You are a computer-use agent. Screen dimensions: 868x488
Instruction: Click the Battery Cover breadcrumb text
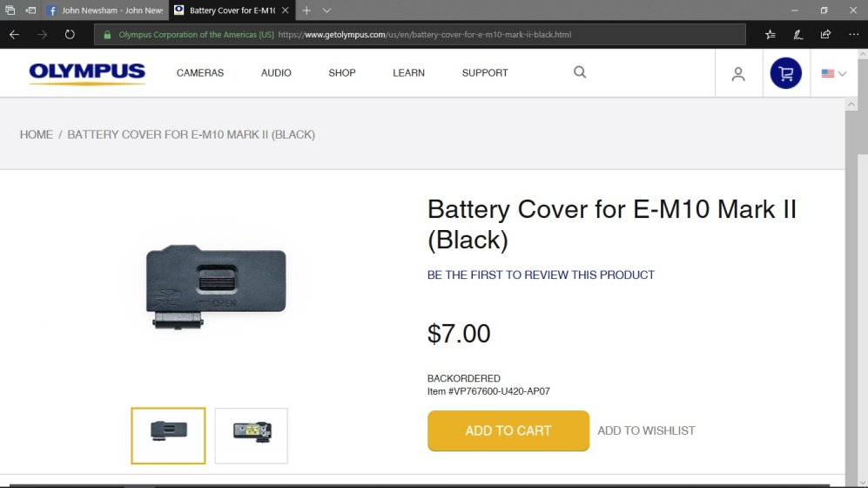pyautogui.click(x=191, y=134)
